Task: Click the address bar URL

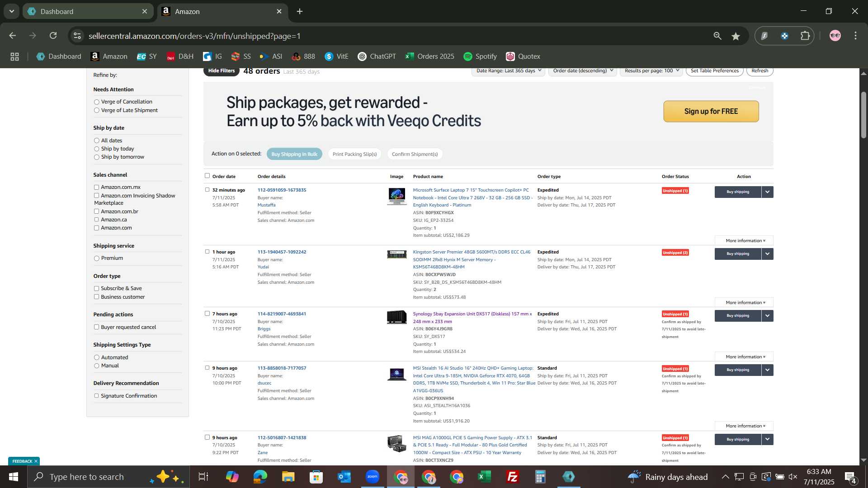Action: [x=194, y=36]
